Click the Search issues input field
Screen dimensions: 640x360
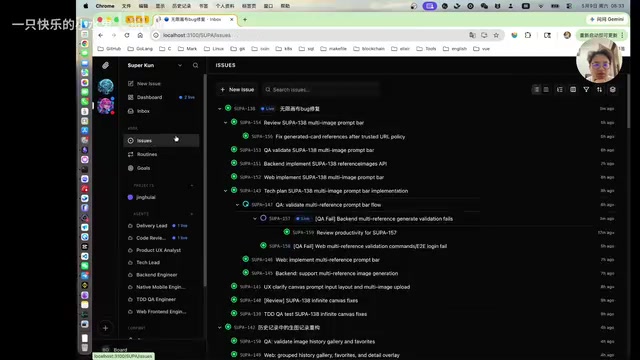pos(321,89)
